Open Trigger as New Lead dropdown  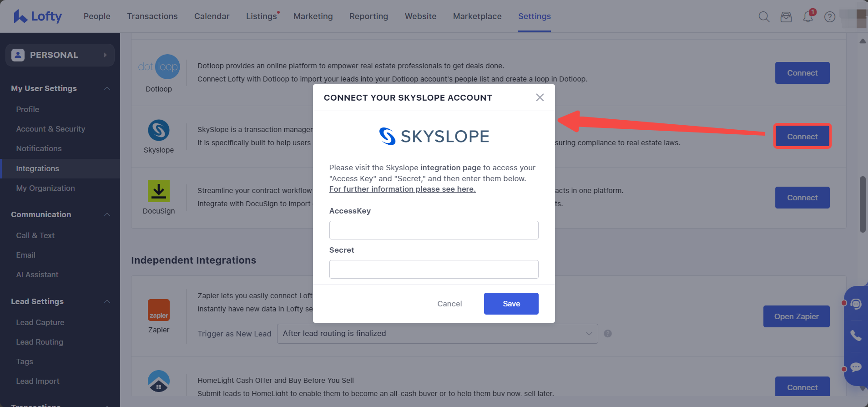(437, 334)
